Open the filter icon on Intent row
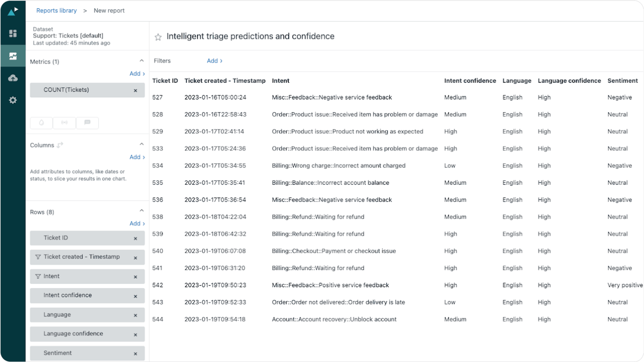The image size is (644, 362). [x=38, y=277]
